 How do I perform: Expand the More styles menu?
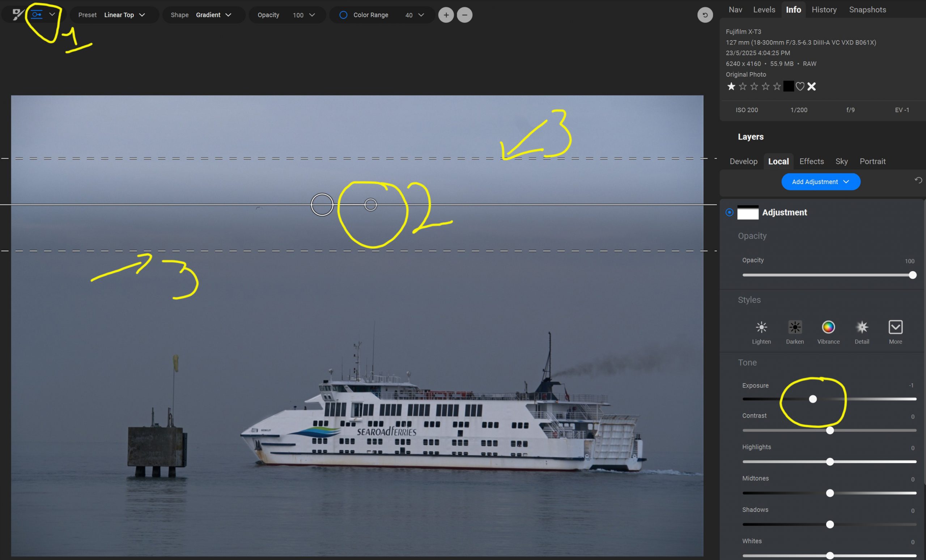pos(895,327)
